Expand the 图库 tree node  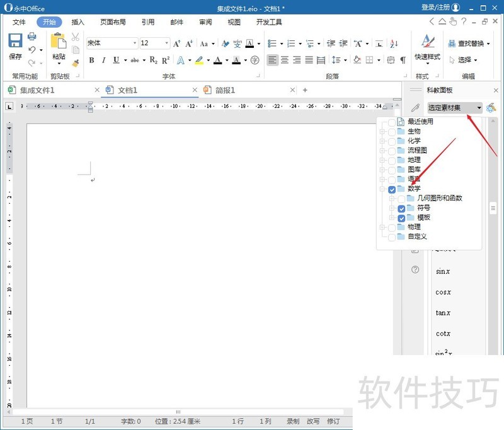(x=382, y=170)
